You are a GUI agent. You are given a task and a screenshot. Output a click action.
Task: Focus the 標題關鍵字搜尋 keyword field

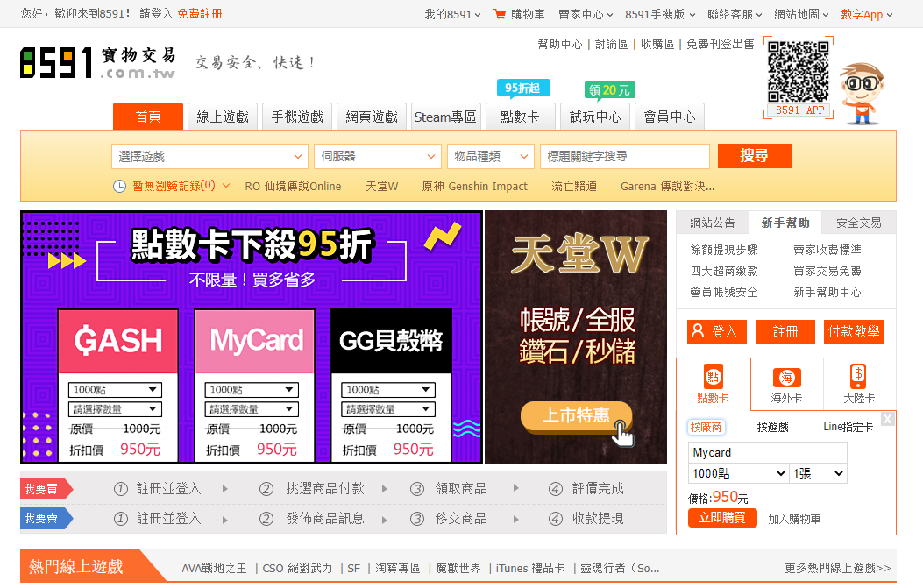pos(625,157)
